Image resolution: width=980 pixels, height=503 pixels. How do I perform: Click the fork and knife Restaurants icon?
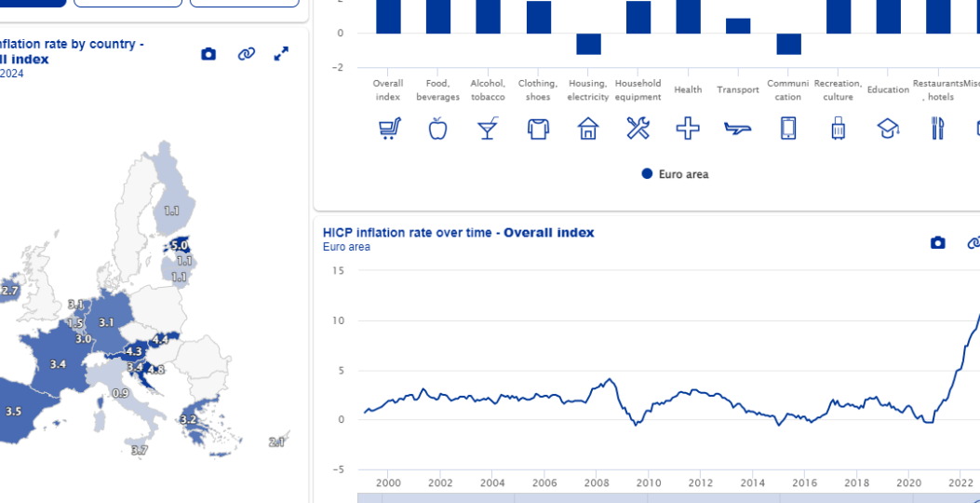pyautogui.click(x=938, y=129)
